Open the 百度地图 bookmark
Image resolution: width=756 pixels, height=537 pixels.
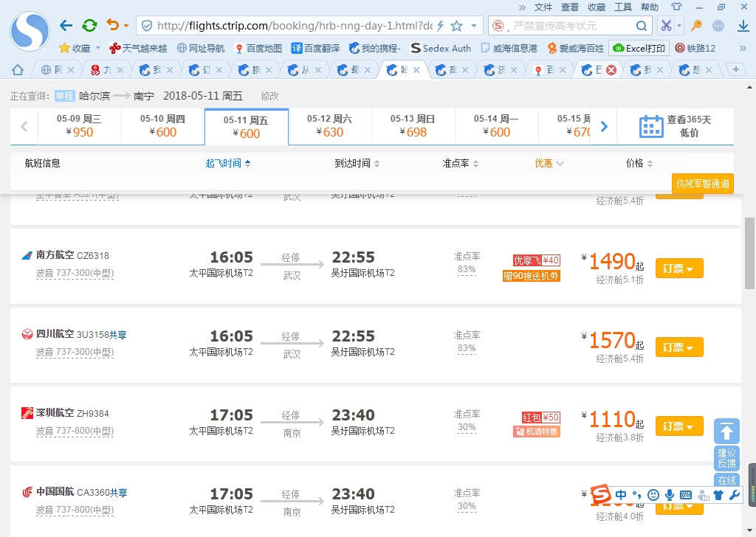click(258, 48)
